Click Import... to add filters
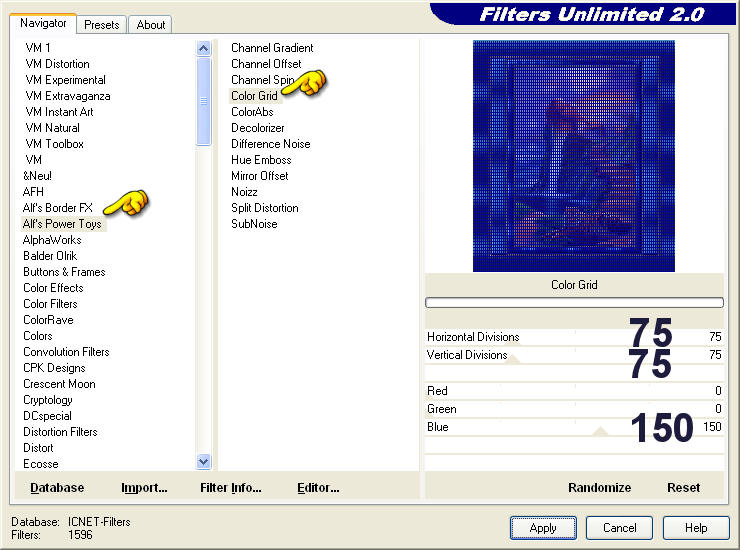740x550 pixels. [144, 488]
